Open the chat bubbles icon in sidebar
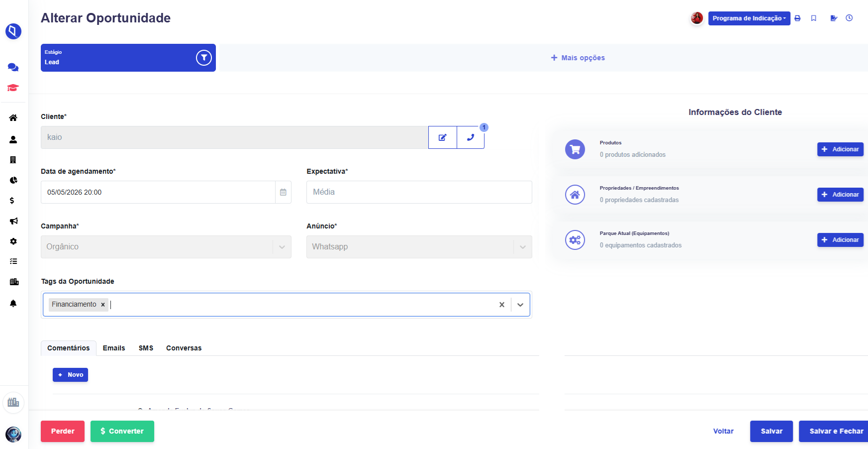 coord(13,67)
